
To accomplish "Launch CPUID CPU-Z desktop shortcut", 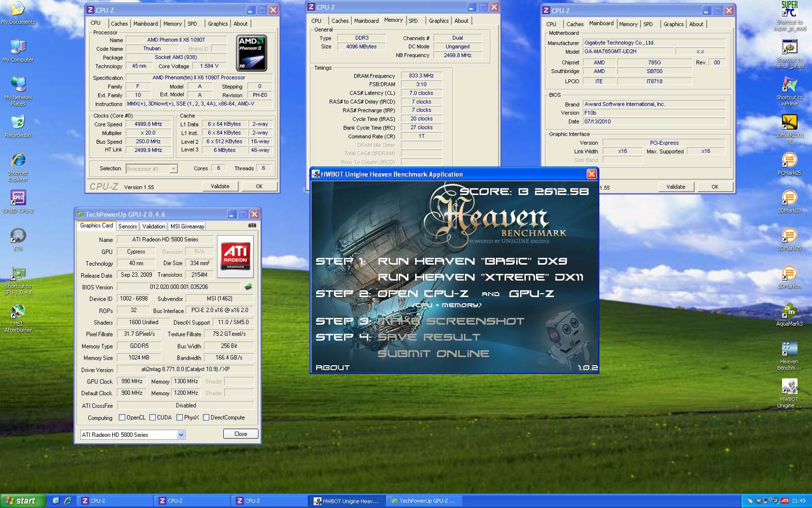I will coord(18,201).
